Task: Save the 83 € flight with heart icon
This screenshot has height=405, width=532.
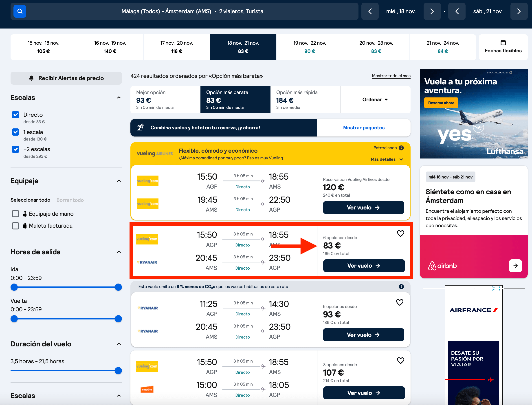Action: 400,233
